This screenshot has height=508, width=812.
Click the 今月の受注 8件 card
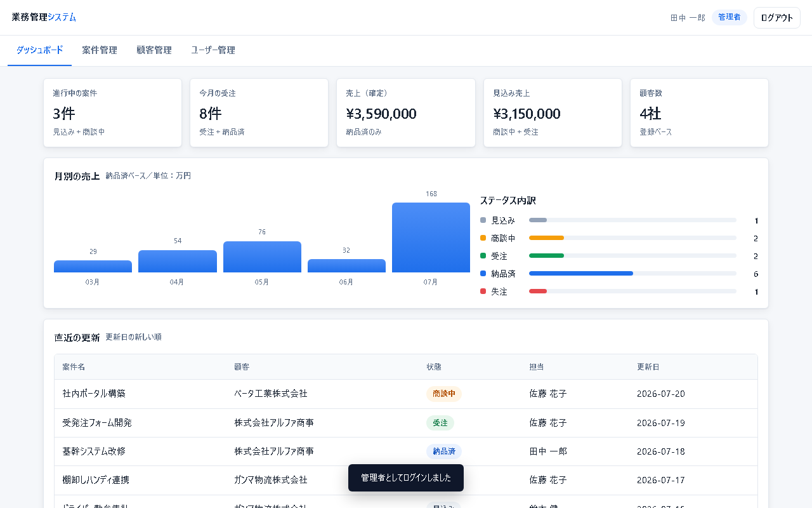[259, 113]
